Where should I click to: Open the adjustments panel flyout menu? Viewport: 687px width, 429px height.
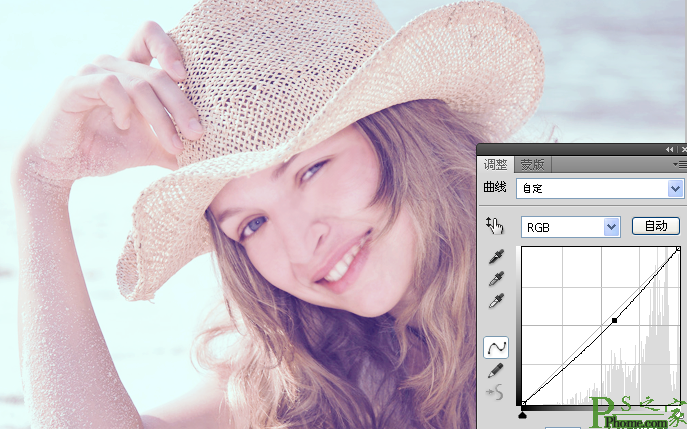[680, 164]
